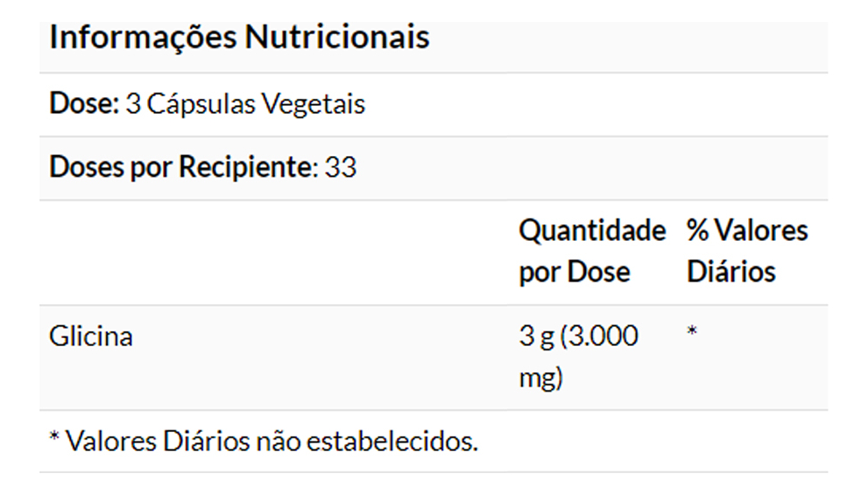Select the % Valores header text

[747, 231]
